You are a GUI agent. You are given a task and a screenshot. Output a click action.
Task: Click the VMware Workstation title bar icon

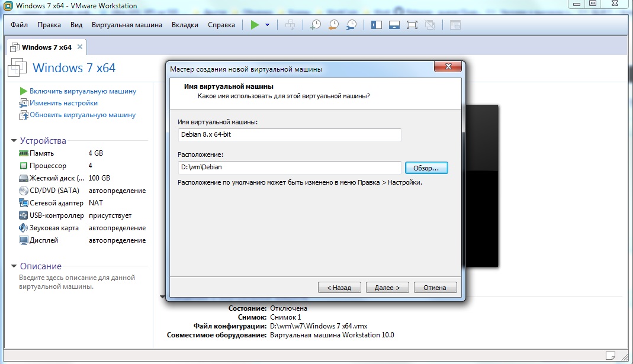(8, 6)
